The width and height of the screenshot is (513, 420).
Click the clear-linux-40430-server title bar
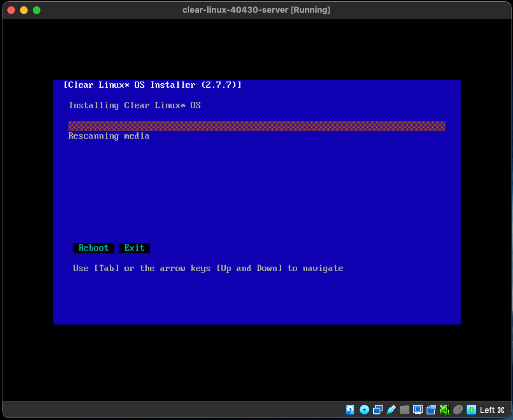pyautogui.click(x=256, y=9)
